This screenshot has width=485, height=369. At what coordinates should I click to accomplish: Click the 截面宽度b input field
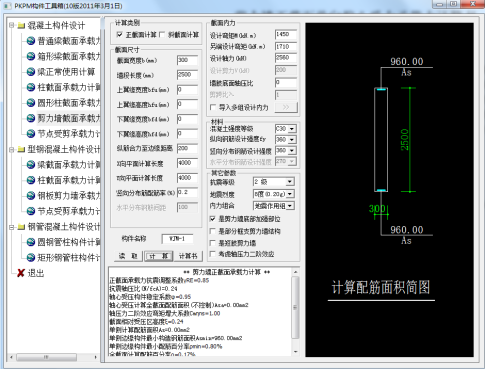(187, 60)
